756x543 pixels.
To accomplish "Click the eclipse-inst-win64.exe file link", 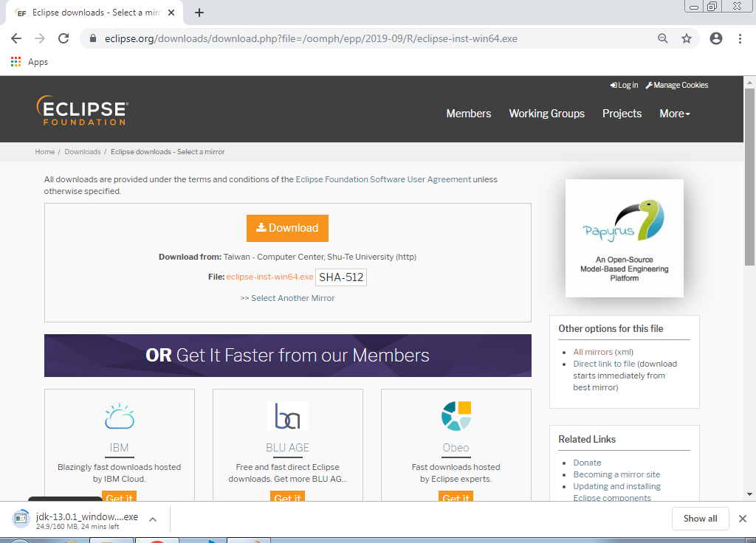I will click(269, 277).
